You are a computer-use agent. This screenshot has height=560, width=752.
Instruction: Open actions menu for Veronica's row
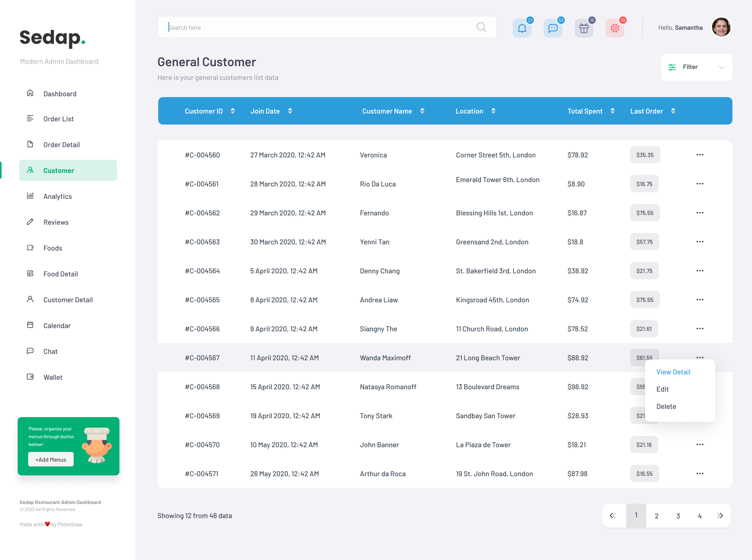click(700, 155)
